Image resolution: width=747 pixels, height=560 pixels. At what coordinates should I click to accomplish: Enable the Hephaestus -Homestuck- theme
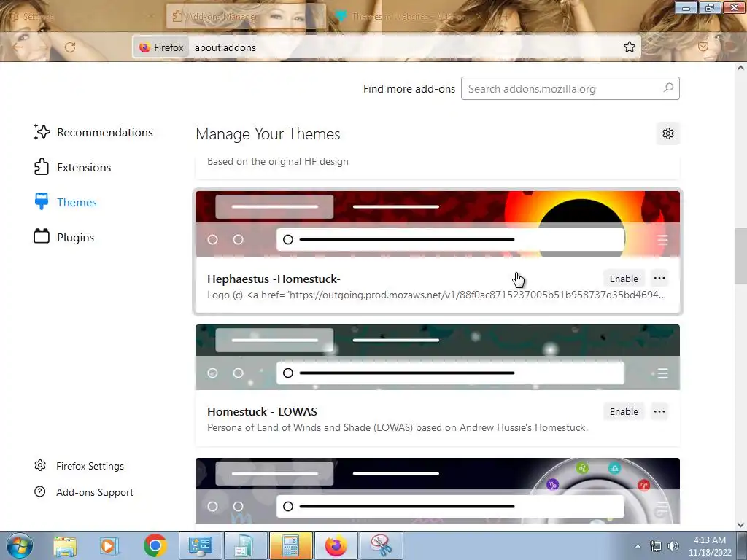[624, 279]
